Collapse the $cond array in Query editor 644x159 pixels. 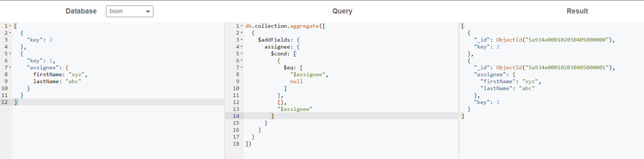[x=241, y=54]
